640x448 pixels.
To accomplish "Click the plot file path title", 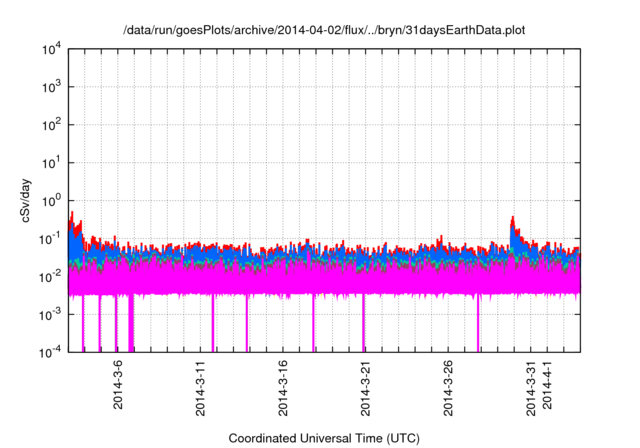I will (x=324, y=30).
